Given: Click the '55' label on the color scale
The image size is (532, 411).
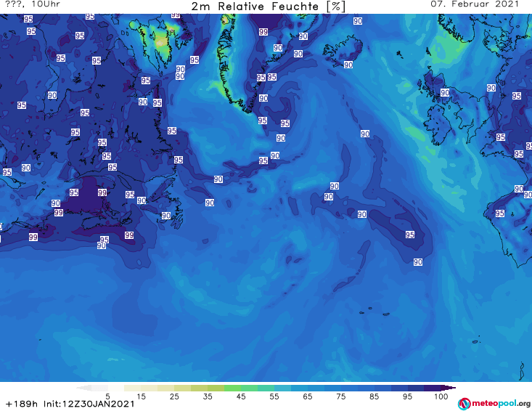Looking at the screenshot, I should [274, 396].
